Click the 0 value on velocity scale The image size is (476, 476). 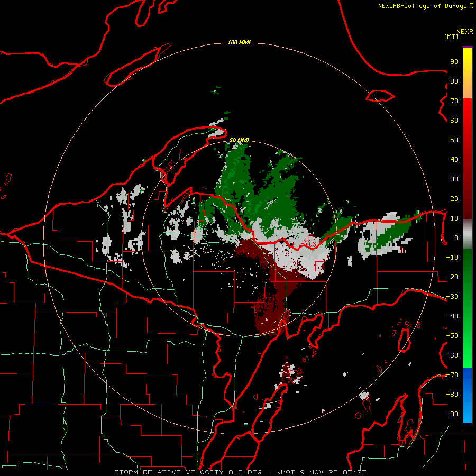point(456,238)
